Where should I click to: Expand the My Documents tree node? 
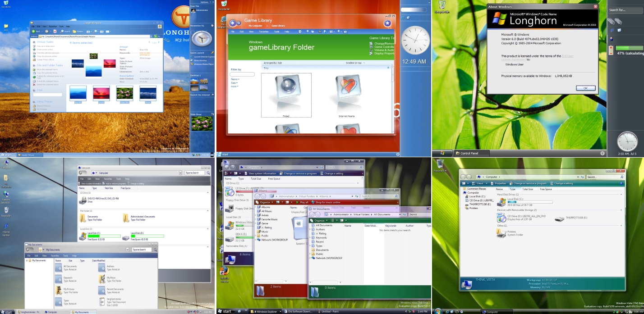click(27, 260)
